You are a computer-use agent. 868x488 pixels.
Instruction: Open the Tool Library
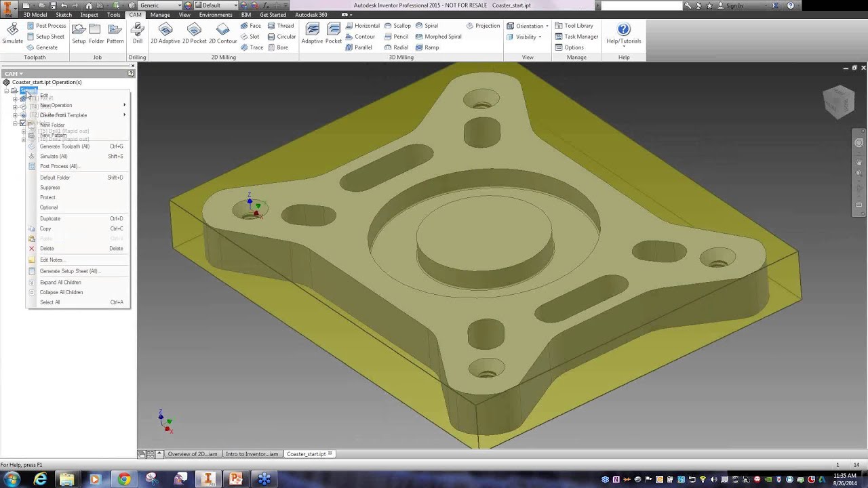click(574, 26)
